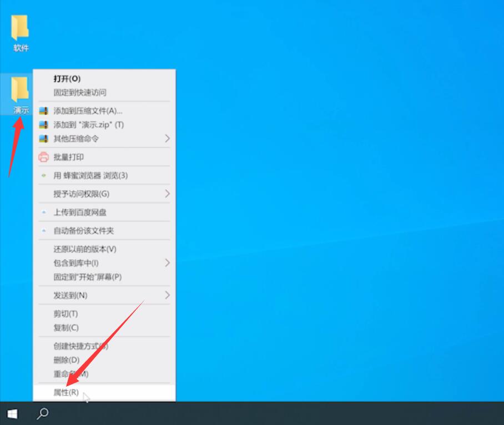This screenshot has width=504, height=425.
Task: Select 创建快捷方式 menu entry
Action: tap(104, 346)
